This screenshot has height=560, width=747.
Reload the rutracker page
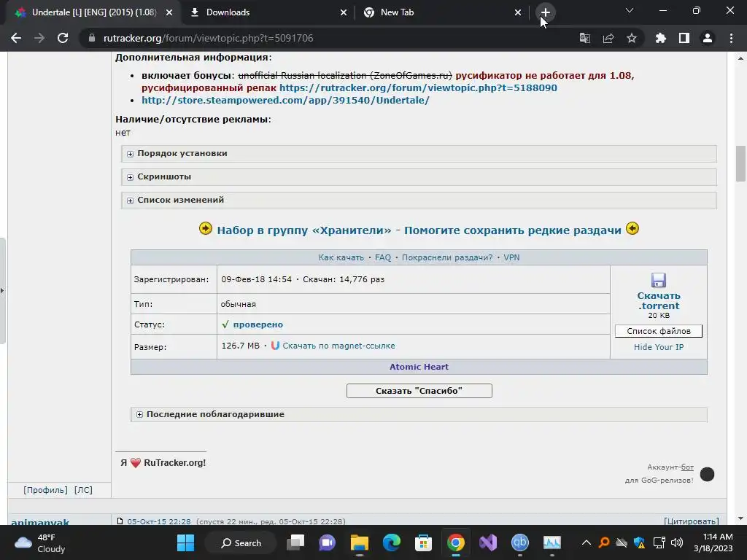63,38
